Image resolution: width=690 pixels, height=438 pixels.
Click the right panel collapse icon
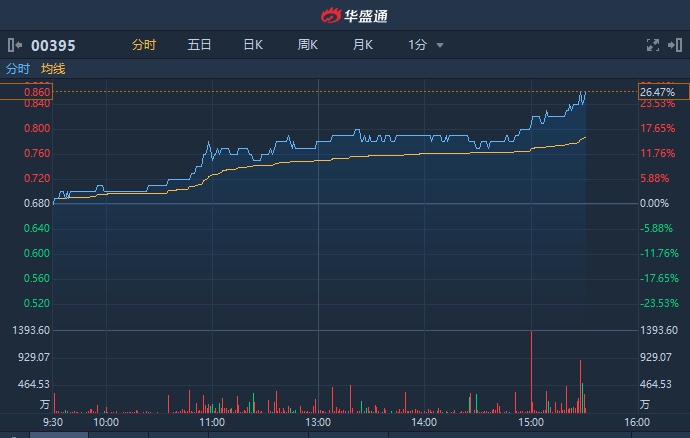coord(676,45)
